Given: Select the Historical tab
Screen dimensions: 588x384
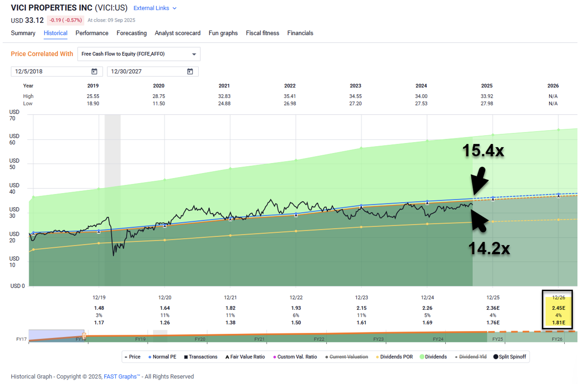Looking at the screenshot, I should (x=56, y=33).
